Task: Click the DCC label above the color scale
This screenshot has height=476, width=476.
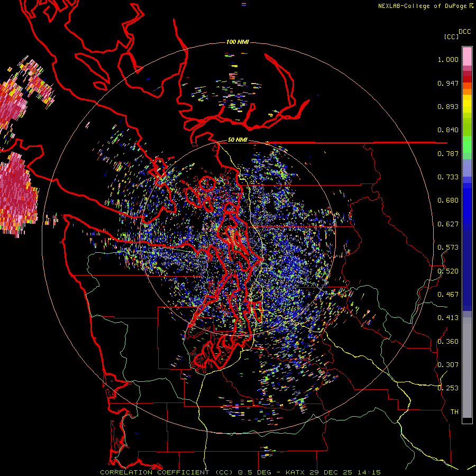Action: point(465,32)
